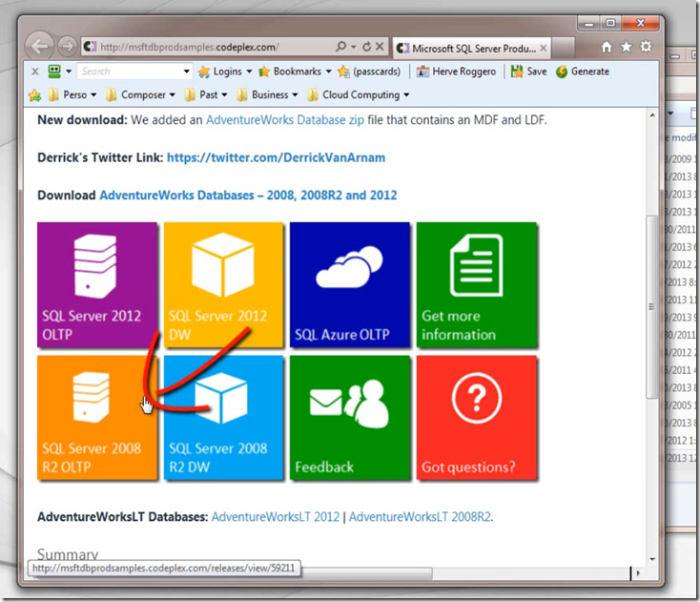Click the green RoboForm robot icon
The height and width of the screenshot is (602, 700).
(x=54, y=71)
